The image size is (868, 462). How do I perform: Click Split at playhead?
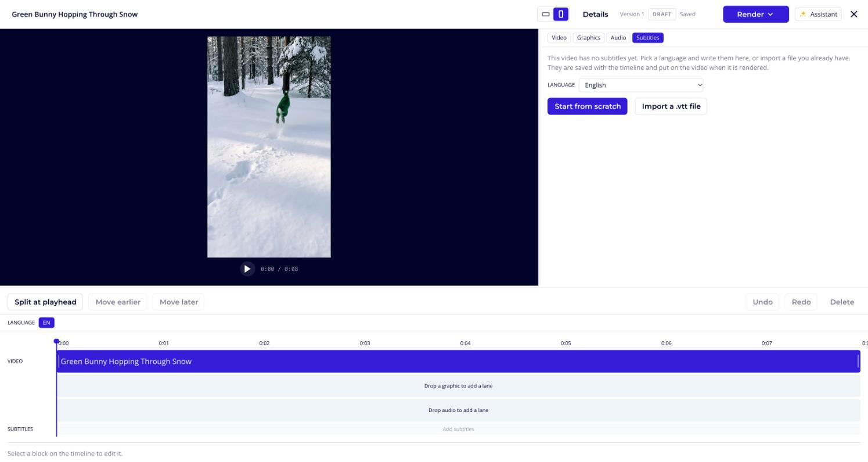coord(45,302)
